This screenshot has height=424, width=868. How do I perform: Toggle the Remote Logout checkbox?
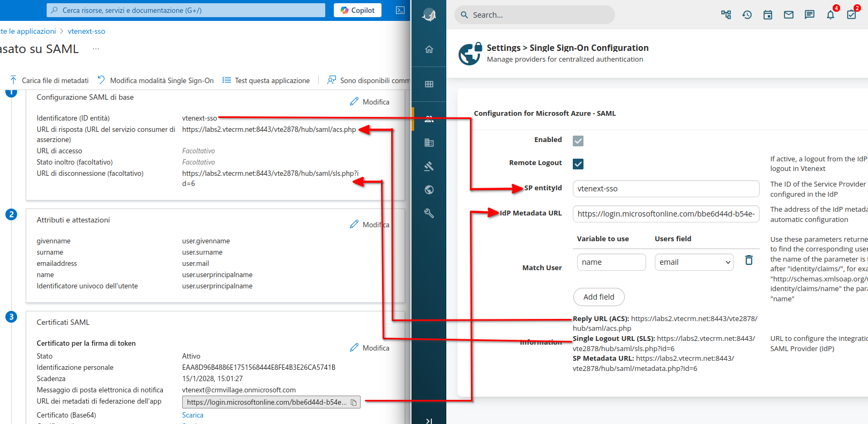click(578, 164)
